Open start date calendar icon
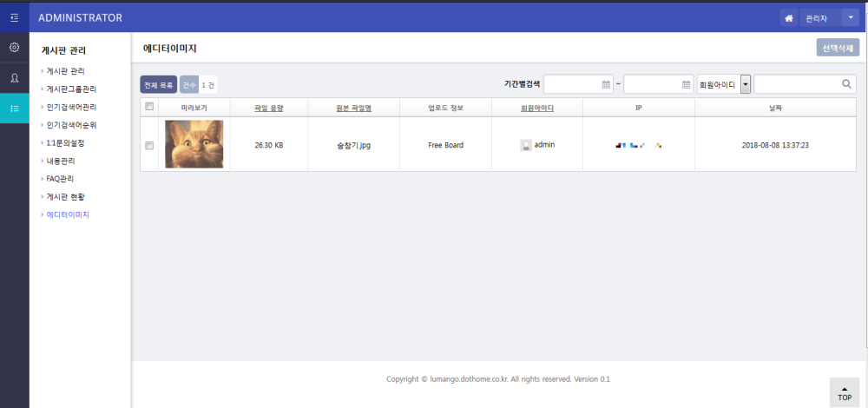The width and height of the screenshot is (868, 408). [x=606, y=84]
